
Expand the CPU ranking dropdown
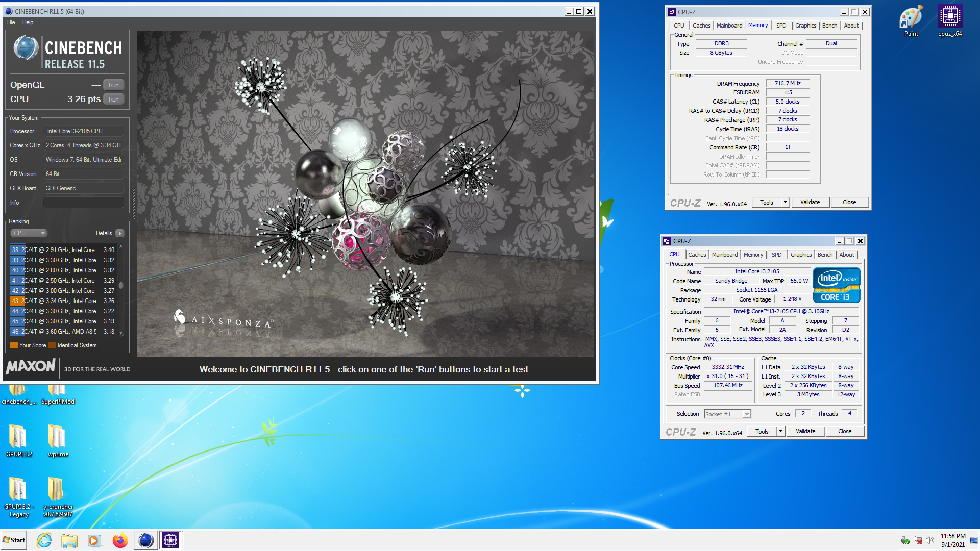point(29,233)
